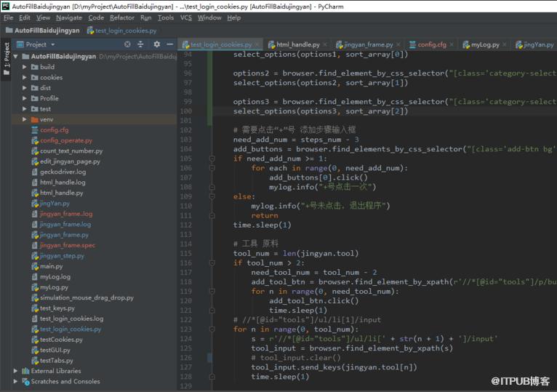Image resolution: width=557 pixels, height=392 pixels.
Task: Open the Edit menu
Action: [x=25, y=17]
